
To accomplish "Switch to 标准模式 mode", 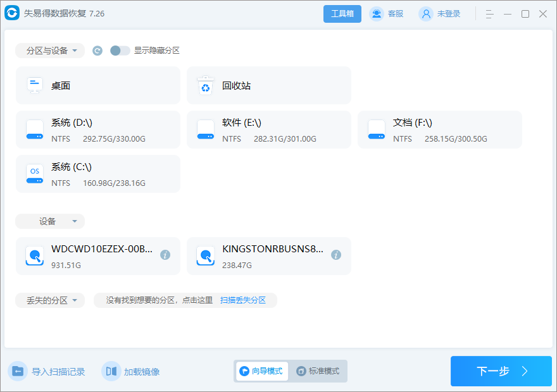I will click(x=319, y=371).
